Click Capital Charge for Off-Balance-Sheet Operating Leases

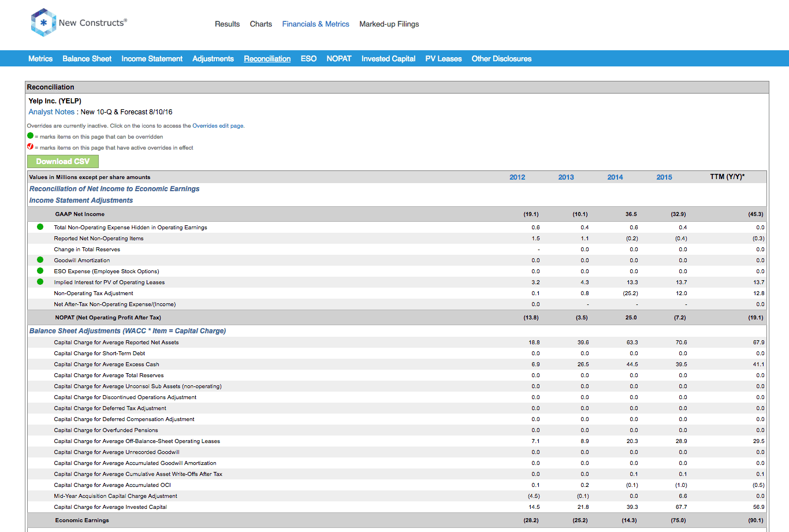[137, 441]
